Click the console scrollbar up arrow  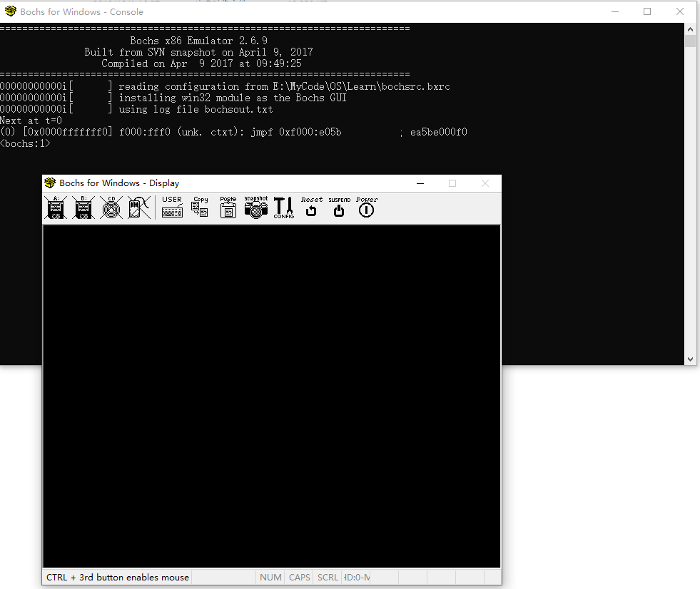[x=690, y=29]
